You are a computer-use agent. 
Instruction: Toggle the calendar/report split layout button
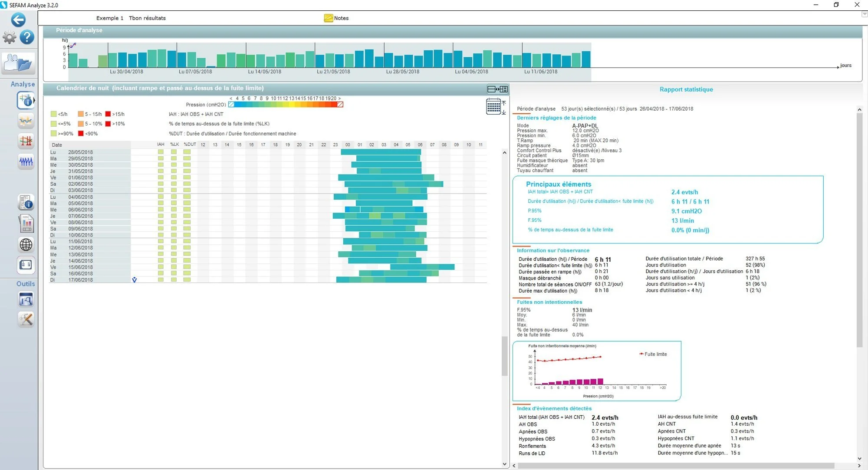497,89
